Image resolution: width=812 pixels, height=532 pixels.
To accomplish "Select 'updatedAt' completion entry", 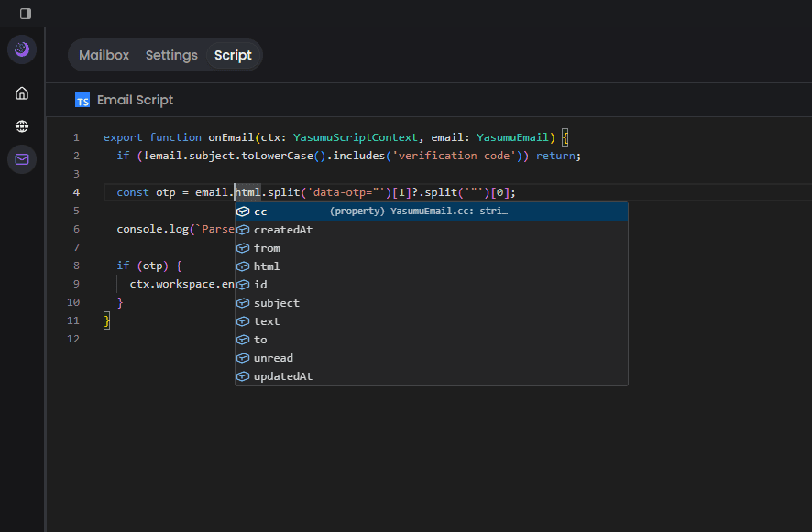I will point(280,375).
